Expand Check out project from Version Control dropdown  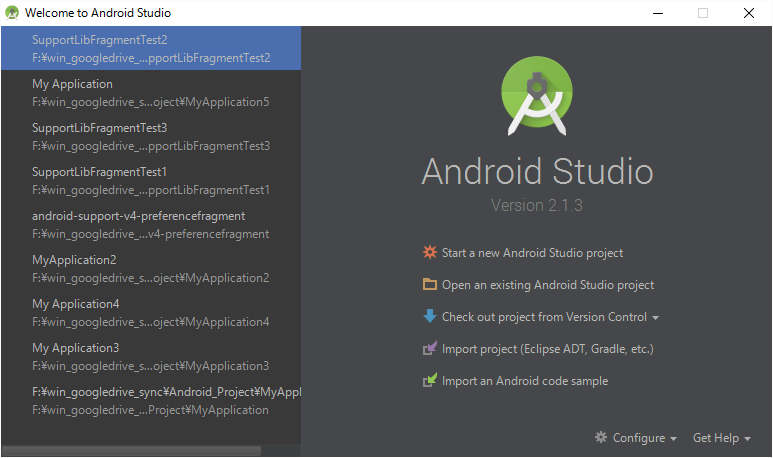point(655,318)
